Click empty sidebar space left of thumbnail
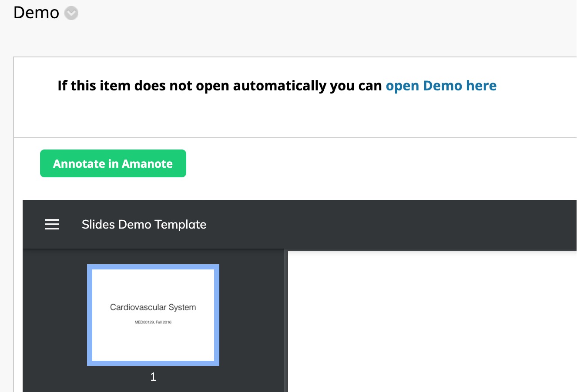Viewport: 577px width, 392px height. click(x=54, y=315)
